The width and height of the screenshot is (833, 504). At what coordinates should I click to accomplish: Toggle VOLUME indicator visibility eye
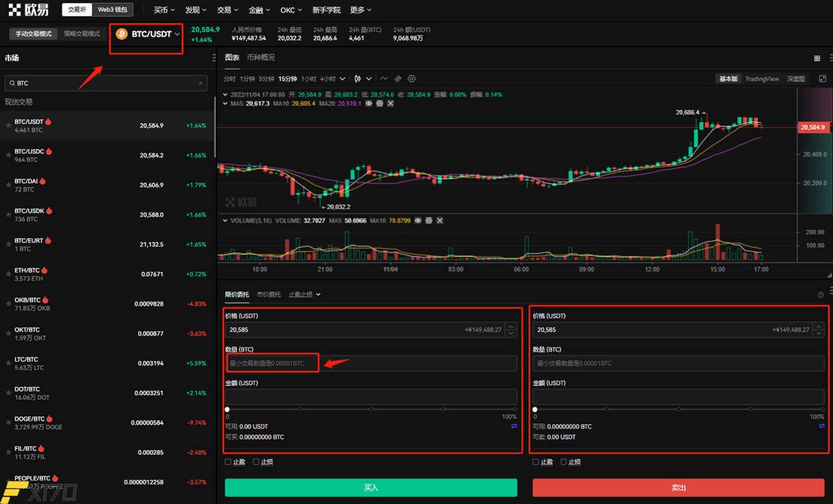pyautogui.click(x=418, y=220)
